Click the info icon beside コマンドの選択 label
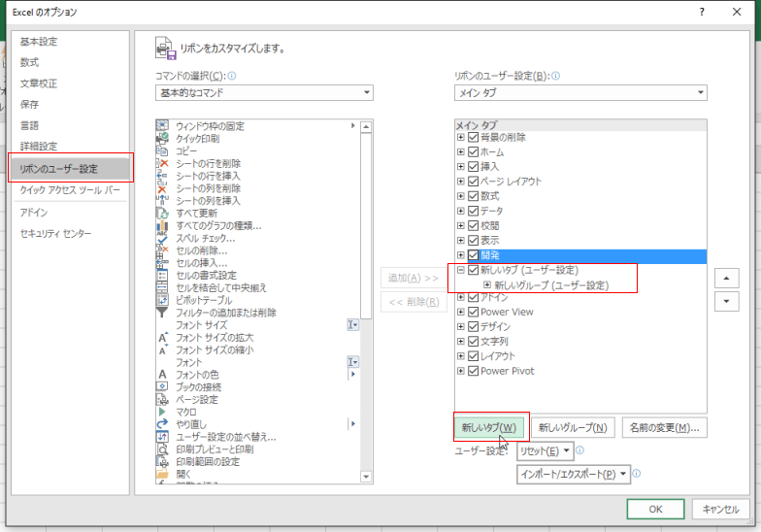 232,76
